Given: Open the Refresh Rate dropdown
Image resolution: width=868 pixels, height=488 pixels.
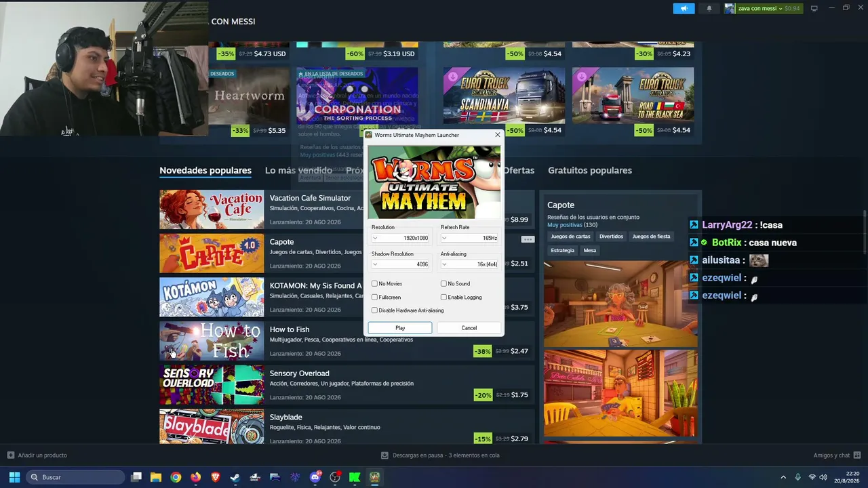Looking at the screenshot, I should point(469,238).
